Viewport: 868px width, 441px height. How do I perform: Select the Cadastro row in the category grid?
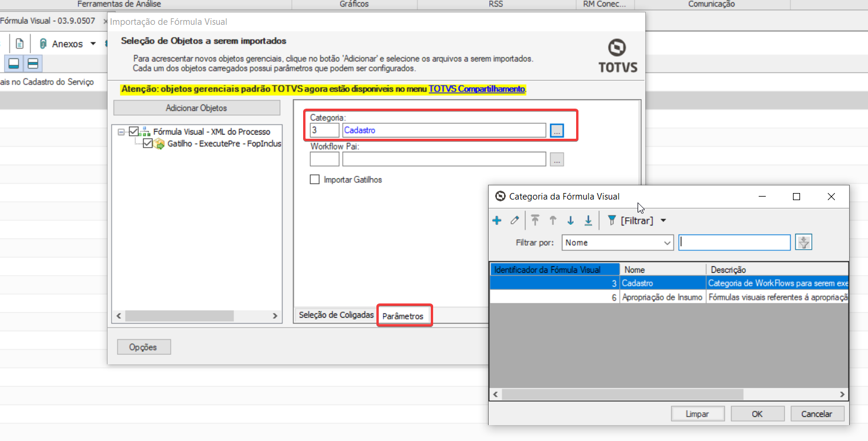click(669, 283)
